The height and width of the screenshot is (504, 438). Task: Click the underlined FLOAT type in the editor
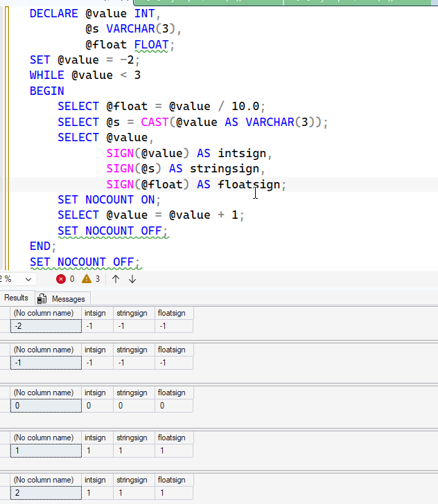tap(151, 44)
